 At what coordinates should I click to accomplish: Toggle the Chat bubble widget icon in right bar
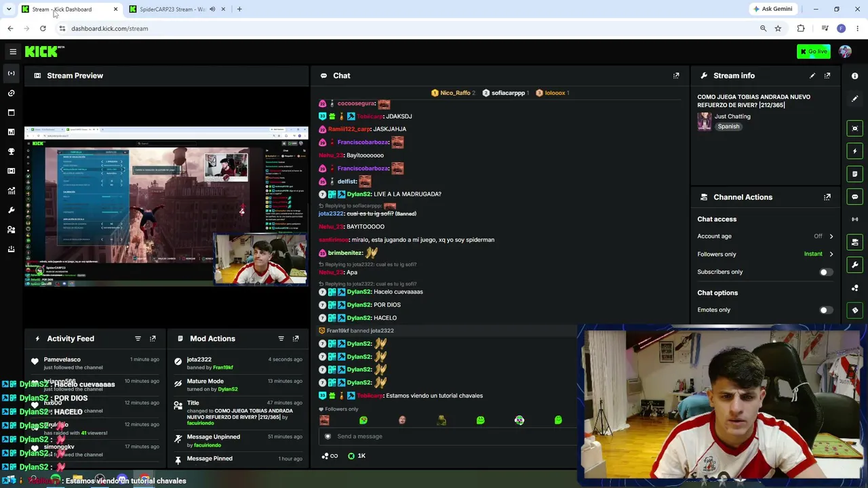click(x=854, y=197)
